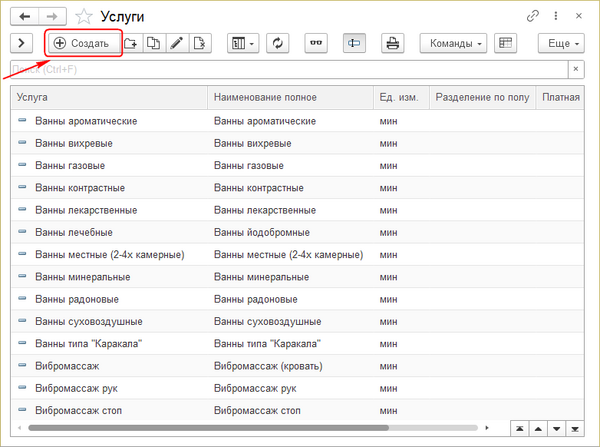
Task: Mark selected item for deletion icon
Action: (x=200, y=43)
